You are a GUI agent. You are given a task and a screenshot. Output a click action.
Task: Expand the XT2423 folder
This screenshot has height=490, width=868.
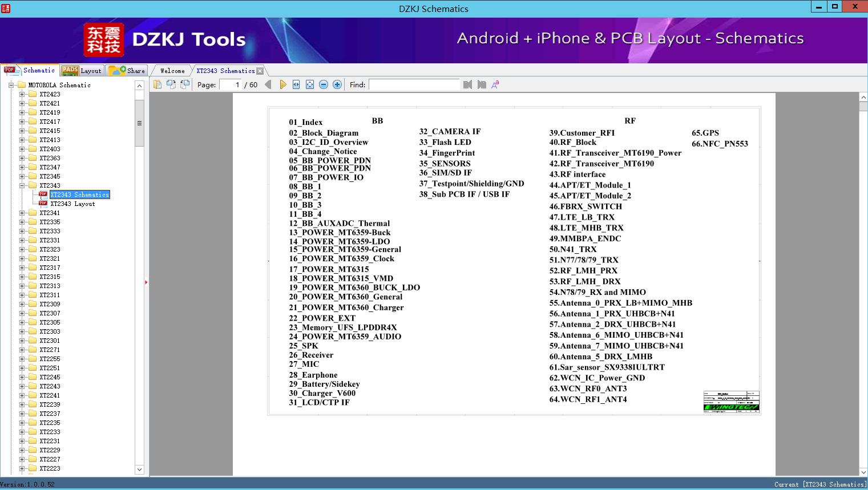(x=22, y=94)
